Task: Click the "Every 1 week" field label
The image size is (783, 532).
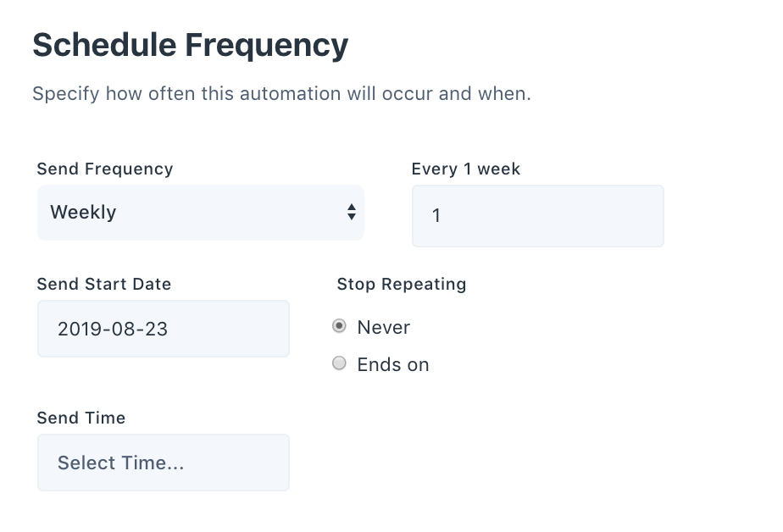Action: tap(466, 169)
